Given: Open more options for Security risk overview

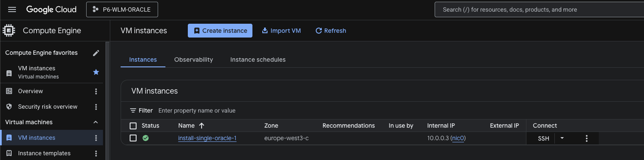Looking at the screenshot, I should (96, 107).
